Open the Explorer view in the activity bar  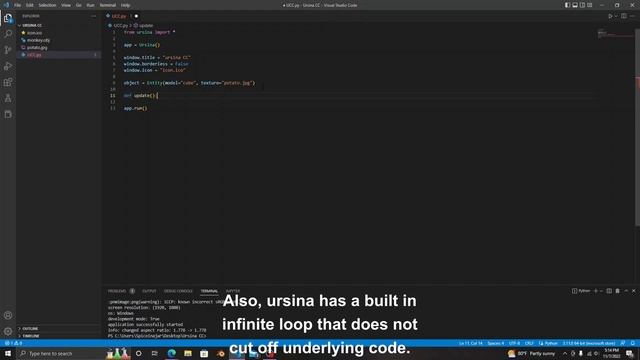pyautogui.click(x=8, y=18)
